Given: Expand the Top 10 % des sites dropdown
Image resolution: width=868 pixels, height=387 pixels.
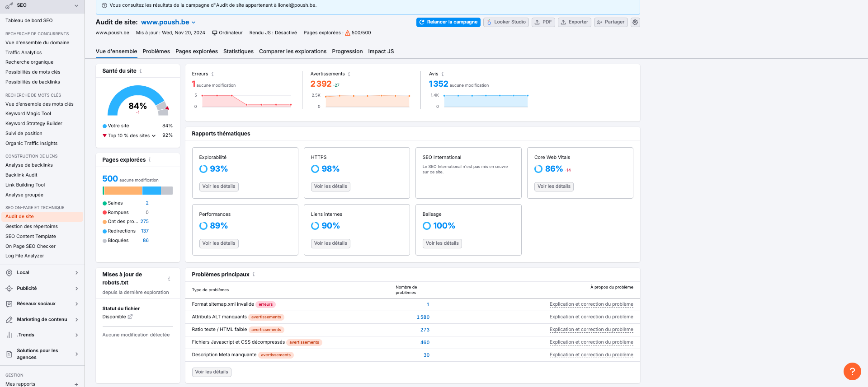Looking at the screenshot, I should 154,135.
